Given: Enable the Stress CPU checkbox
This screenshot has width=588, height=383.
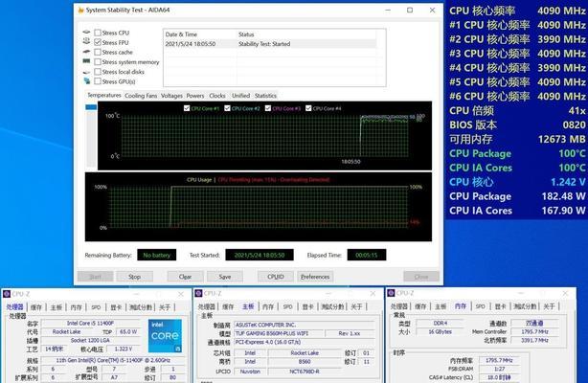Looking at the screenshot, I should pyautogui.click(x=98, y=33).
